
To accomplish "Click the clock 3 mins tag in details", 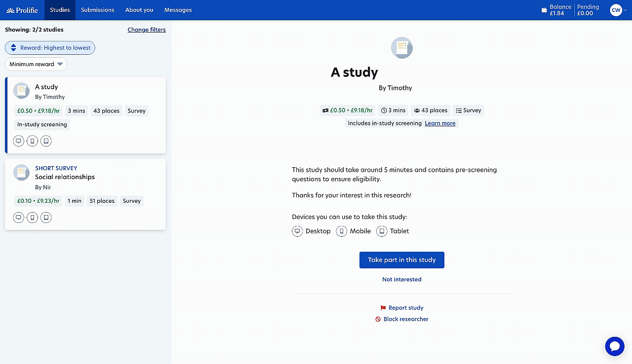I will [394, 110].
